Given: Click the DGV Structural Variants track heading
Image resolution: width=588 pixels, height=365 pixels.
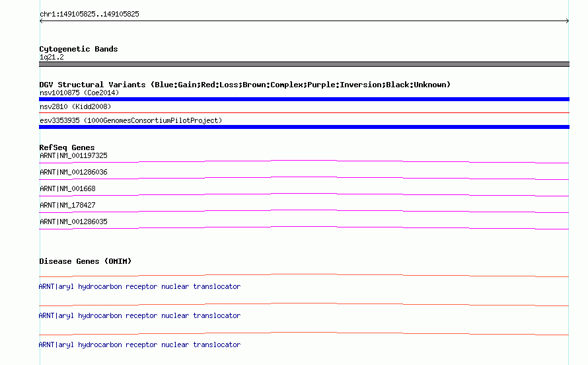Looking at the screenshot, I should coord(245,85).
